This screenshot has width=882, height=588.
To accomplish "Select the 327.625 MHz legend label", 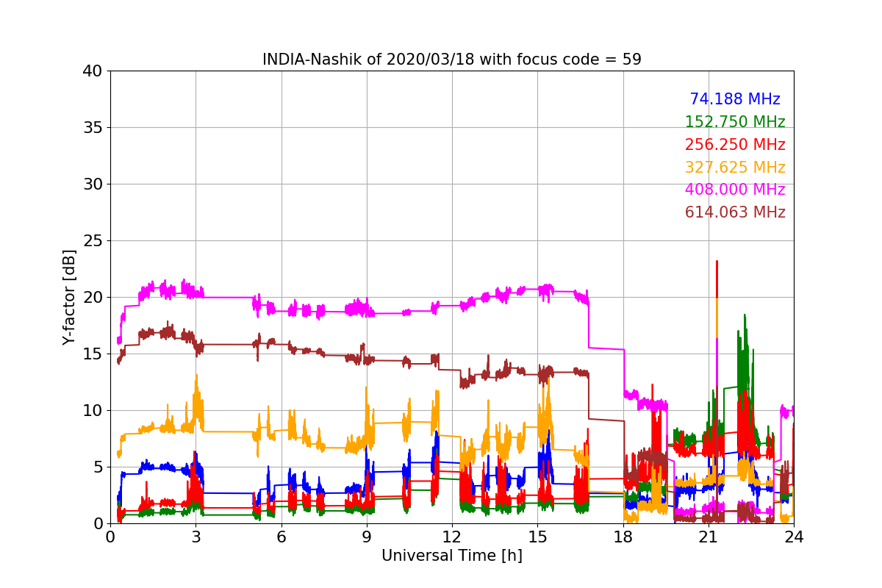I will point(735,168).
